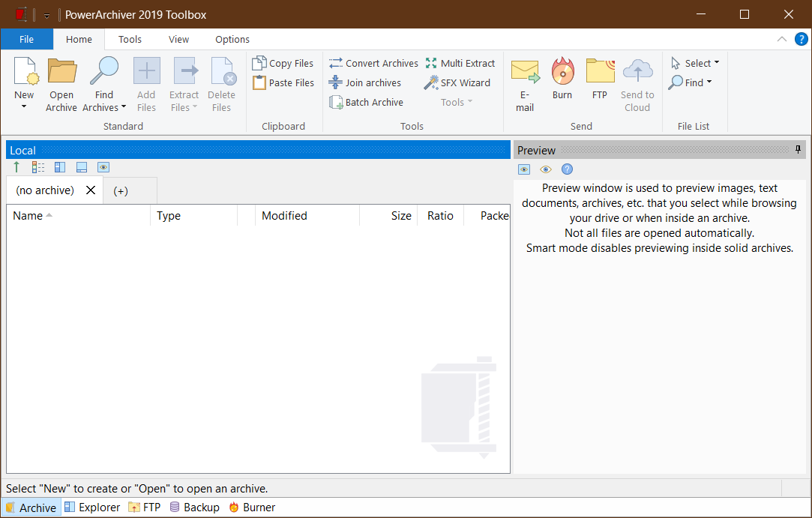
Task: Expand Extract Files dropdown
Action: tap(195, 107)
